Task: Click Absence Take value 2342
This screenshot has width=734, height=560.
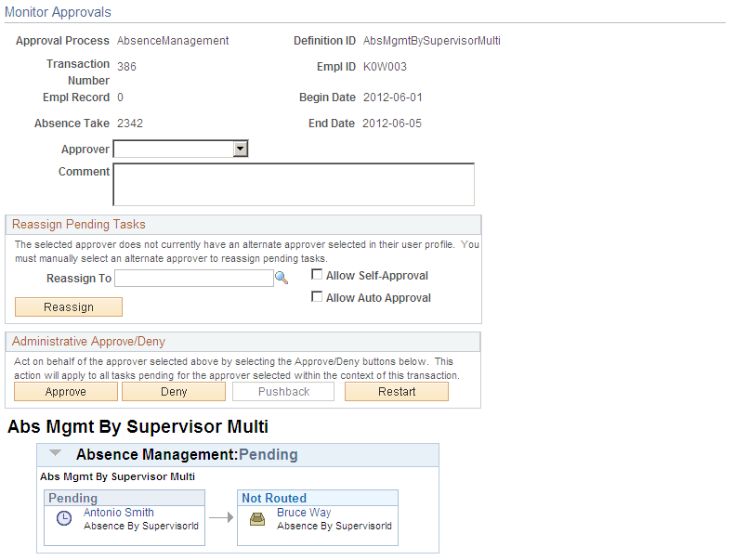Action: click(130, 123)
